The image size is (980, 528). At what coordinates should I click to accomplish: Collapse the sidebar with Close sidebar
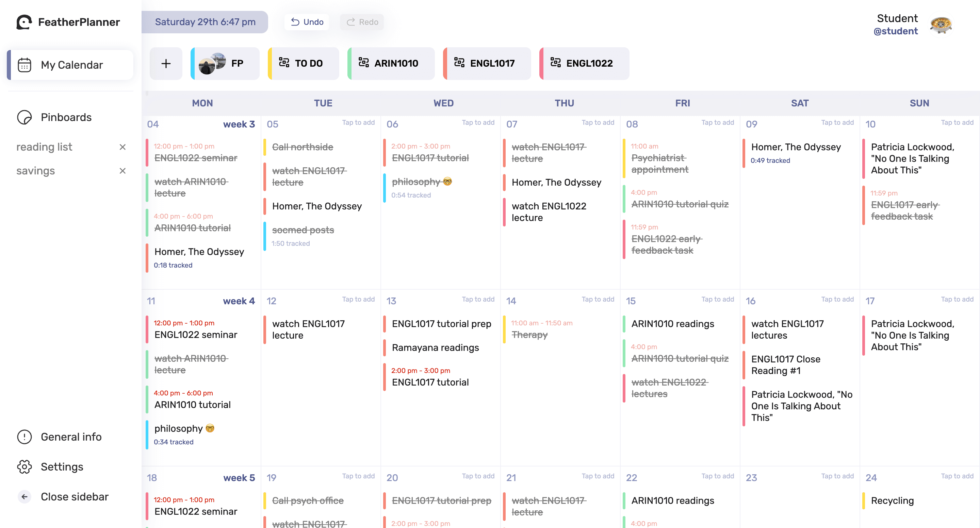[24, 496]
